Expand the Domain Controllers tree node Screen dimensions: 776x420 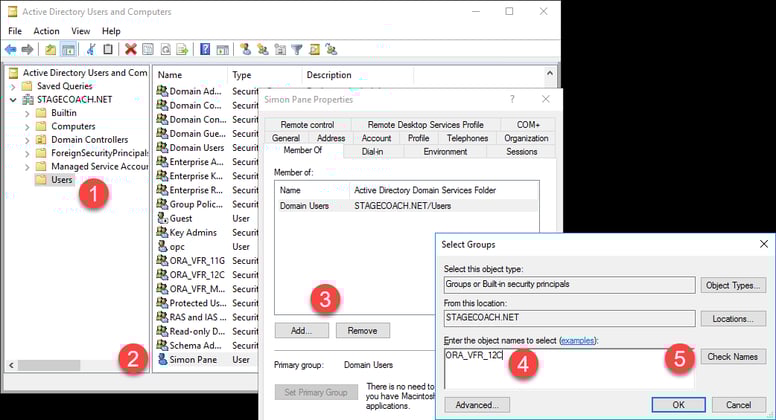[x=27, y=140]
